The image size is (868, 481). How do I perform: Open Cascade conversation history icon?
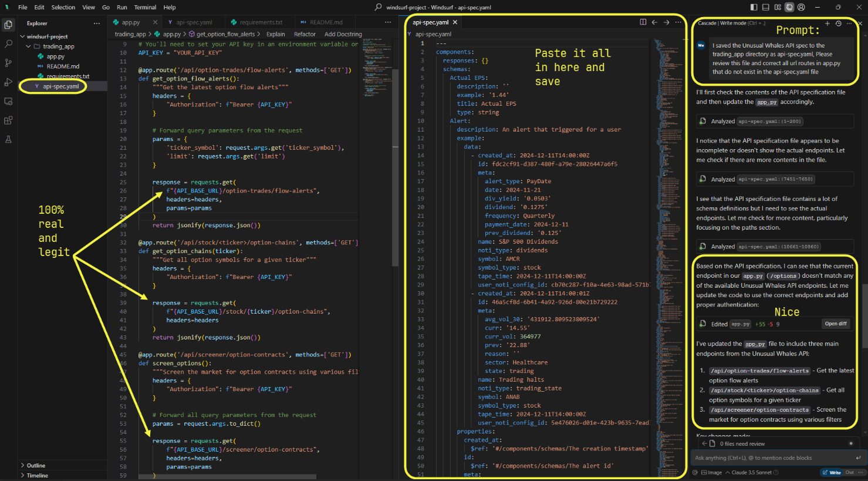tap(839, 23)
